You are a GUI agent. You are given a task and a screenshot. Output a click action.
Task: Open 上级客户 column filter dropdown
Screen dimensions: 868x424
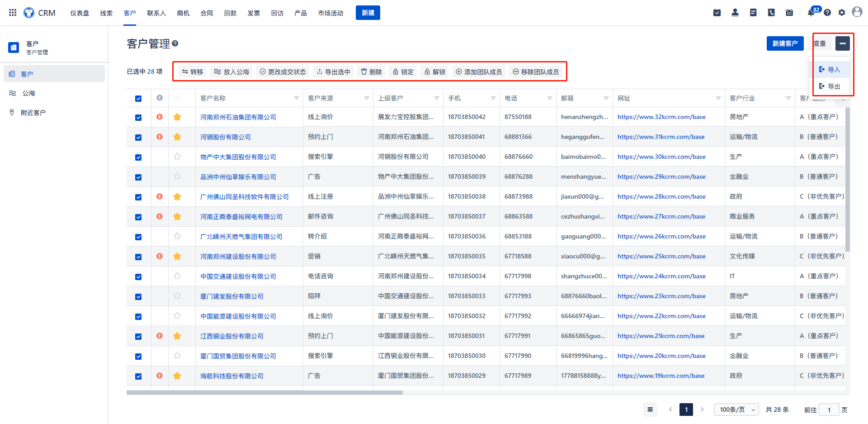click(437, 98)
